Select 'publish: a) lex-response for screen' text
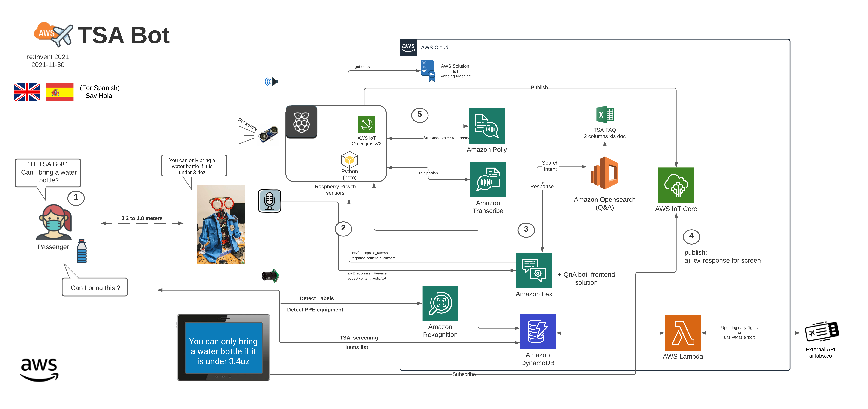 point(722,256)
